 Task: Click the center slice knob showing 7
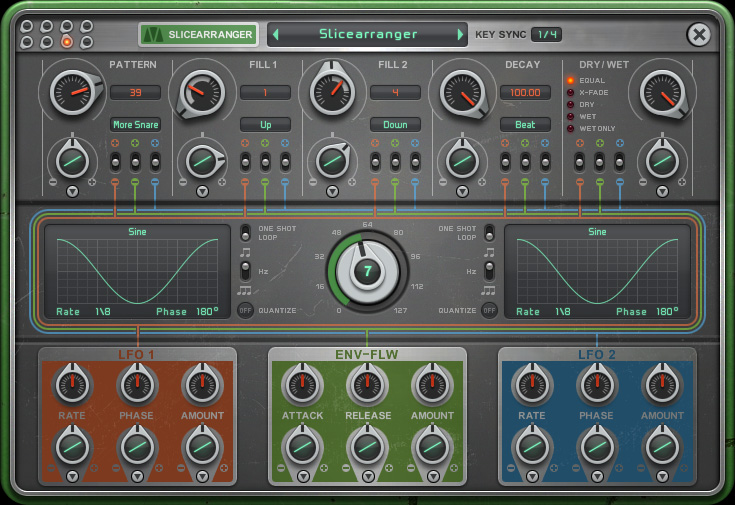tap(367, 271)
